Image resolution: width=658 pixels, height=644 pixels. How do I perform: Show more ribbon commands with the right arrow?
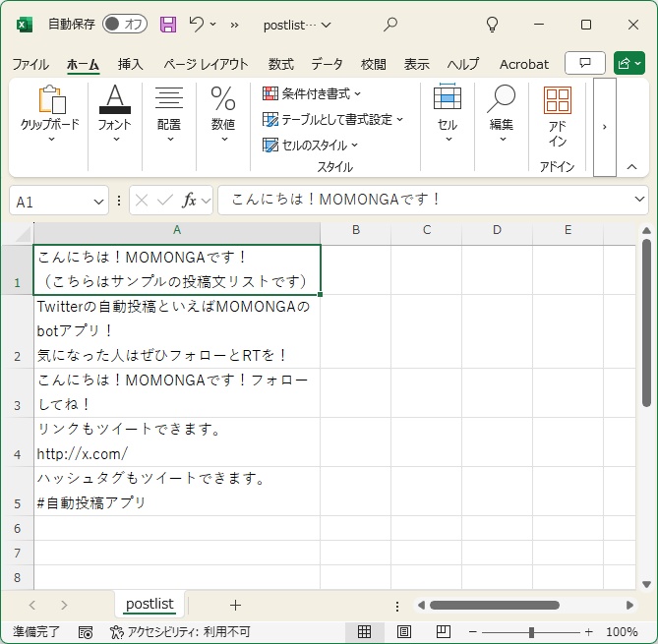(x=604, y=127)
